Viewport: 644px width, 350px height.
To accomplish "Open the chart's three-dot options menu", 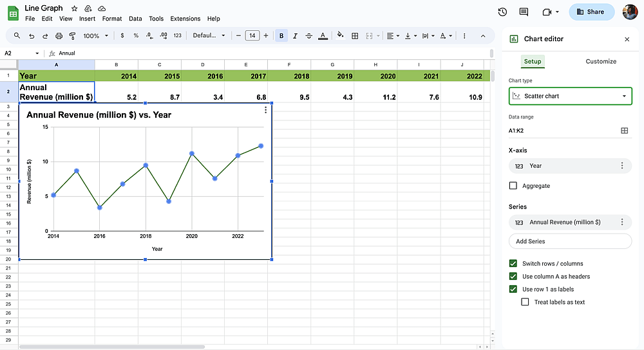I will 266,110.
